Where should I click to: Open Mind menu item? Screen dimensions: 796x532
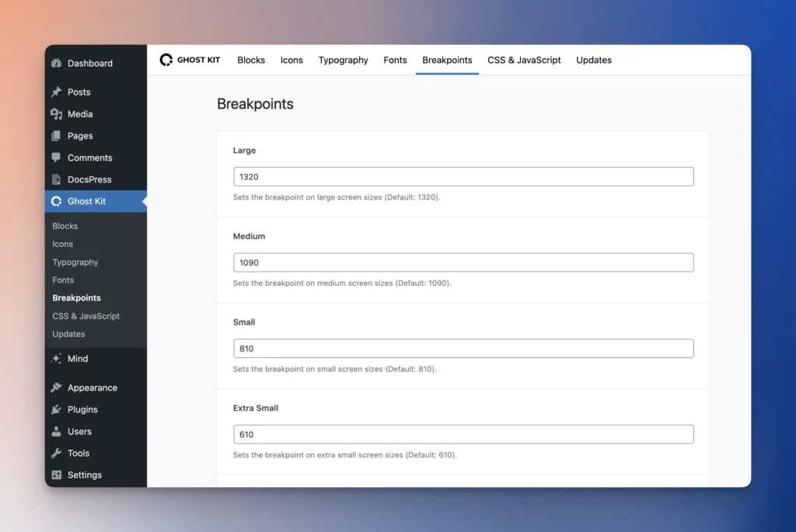[x=78, y=359]
